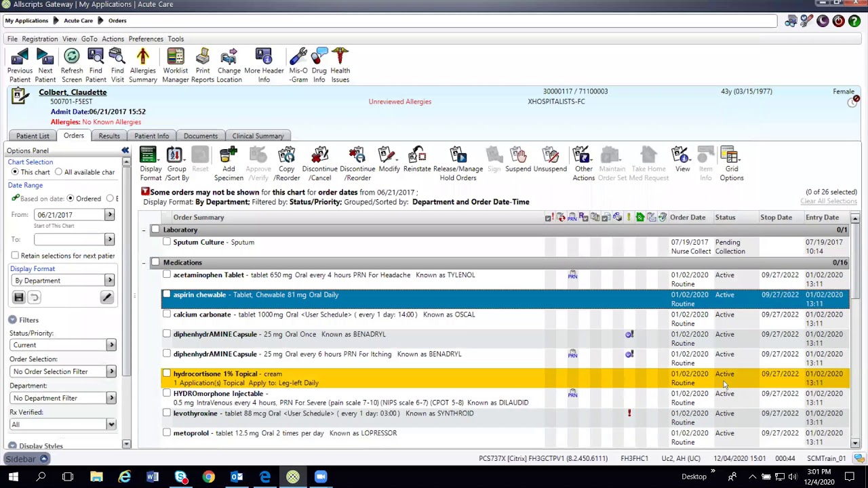The width and height of the screenshot is (868, 488).
Task: Enable Retain selections for next patient
Action: (15, 256)
